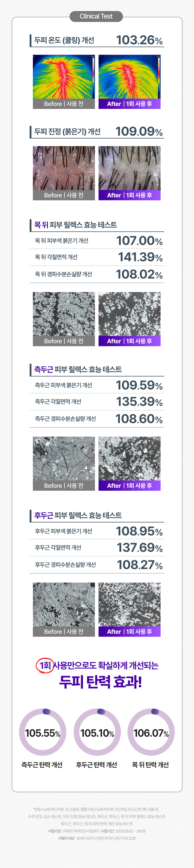Open the neck skin After texture image
Image resolution: width=194 pixels, height=868 pixels.
129,314
